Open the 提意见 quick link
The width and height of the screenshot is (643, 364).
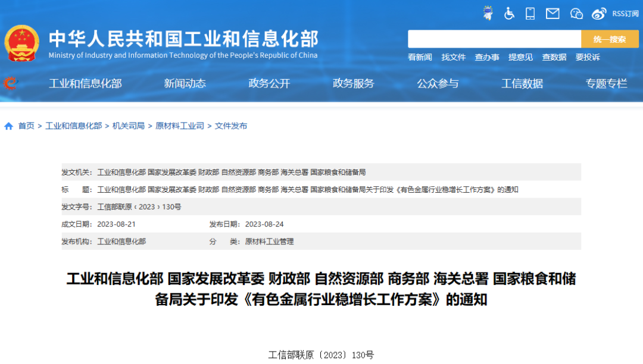coord(520,57)
